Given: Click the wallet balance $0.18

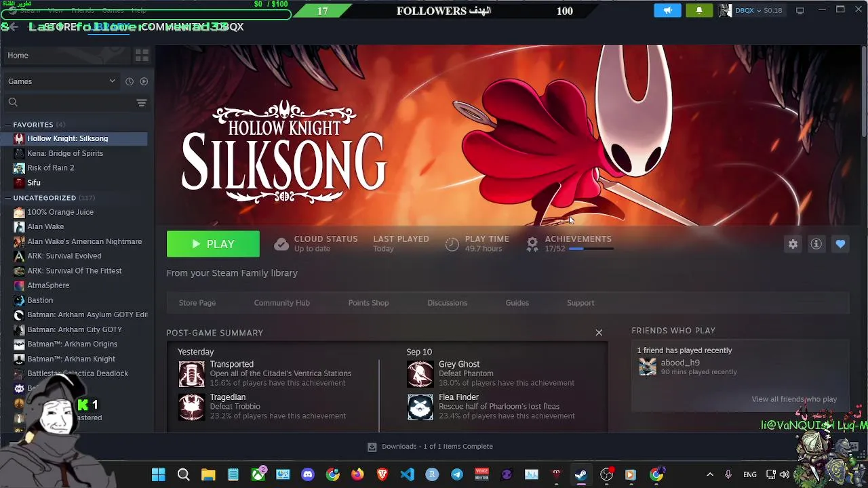Looking at the screenshot, I should 773,11.
